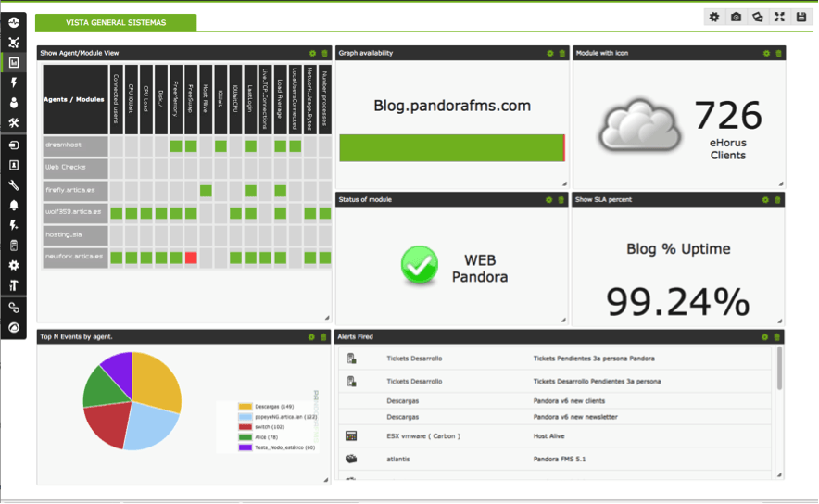Open the Links chain sidebar icon
Screen dimensions: 819x504
14,308
